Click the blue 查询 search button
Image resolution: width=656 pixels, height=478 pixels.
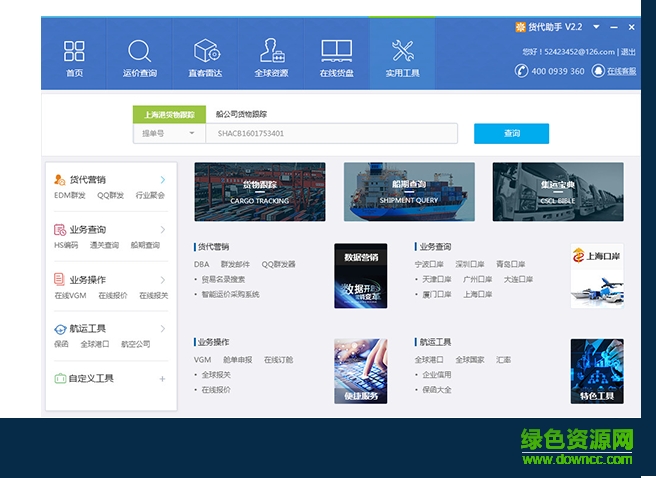(x=511, y=133)
